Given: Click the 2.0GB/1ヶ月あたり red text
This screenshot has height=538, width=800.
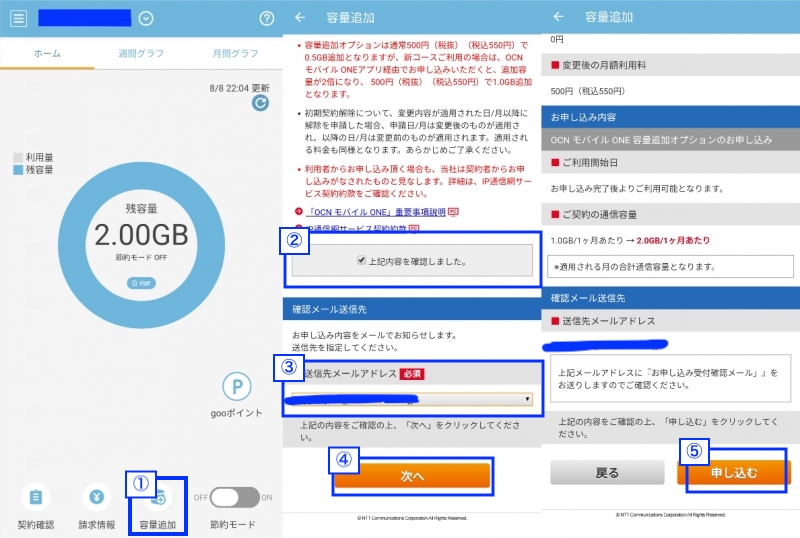Looking at the screenshot, I should tap(673, 240).
